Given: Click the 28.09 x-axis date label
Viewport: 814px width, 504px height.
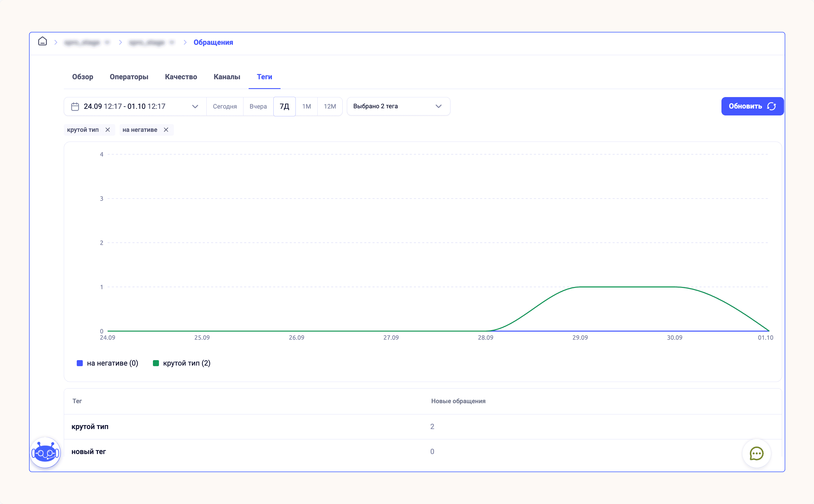Looking at the screenshot, I should (485, 338).
